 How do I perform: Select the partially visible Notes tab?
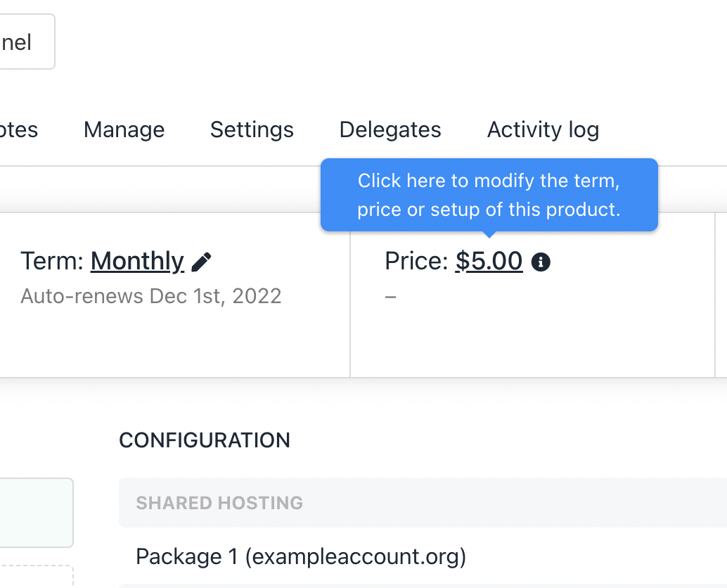[x=18, y=129]
